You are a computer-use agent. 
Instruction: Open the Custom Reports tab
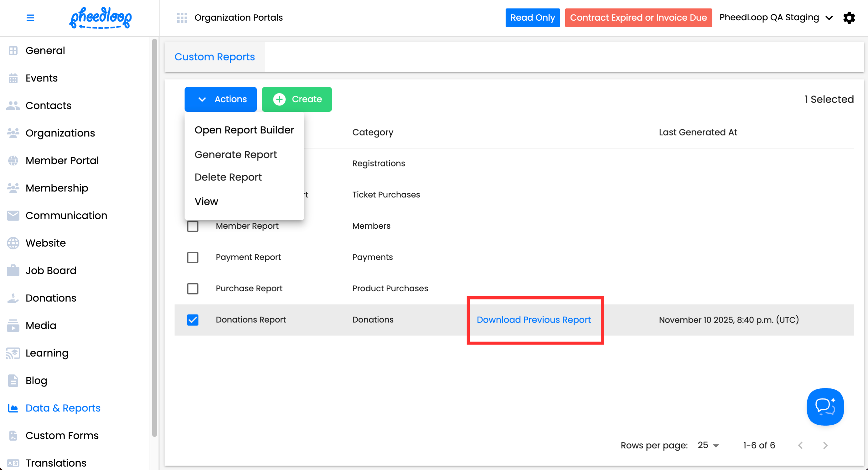pos(214,57)
